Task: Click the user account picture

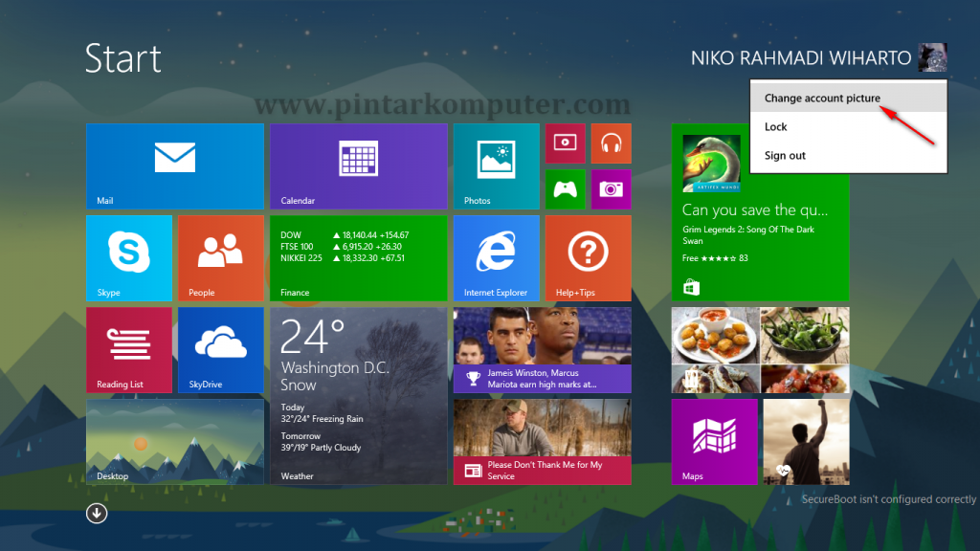Action: tap(932, 57)
